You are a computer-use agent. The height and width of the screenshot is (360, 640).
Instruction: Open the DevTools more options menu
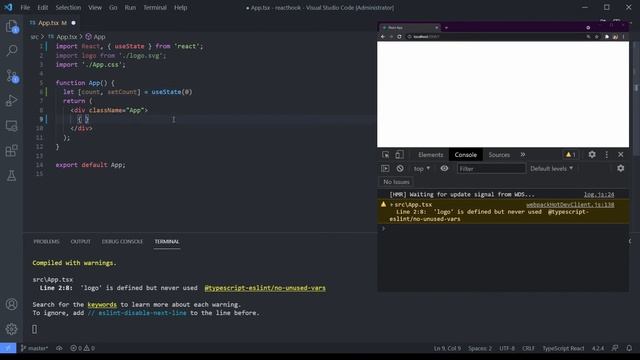coord(607,154)
